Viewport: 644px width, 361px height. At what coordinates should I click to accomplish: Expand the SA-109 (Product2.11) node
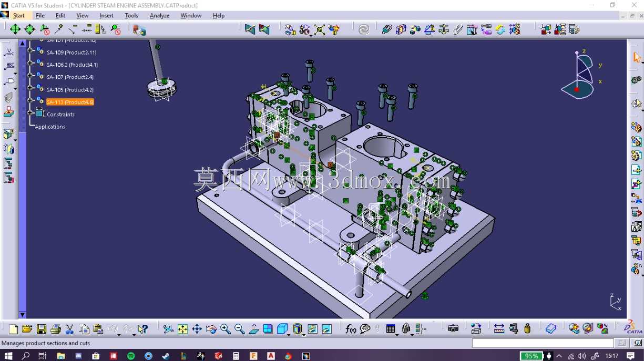pos(30,51)
